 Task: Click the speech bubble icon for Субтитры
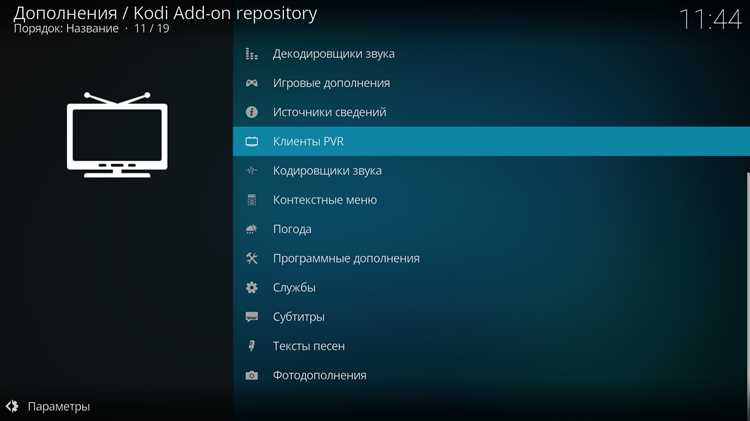point(252,317)
